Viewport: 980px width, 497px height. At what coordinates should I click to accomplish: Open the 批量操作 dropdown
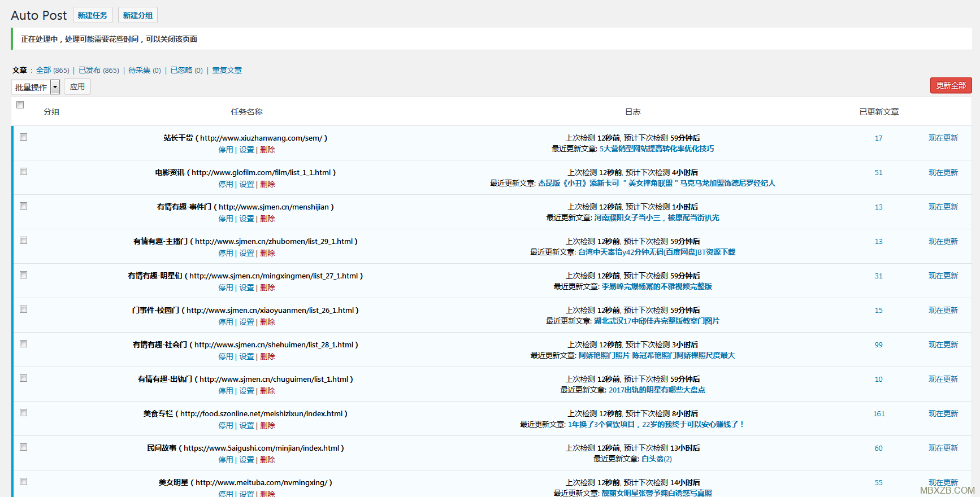36,87
